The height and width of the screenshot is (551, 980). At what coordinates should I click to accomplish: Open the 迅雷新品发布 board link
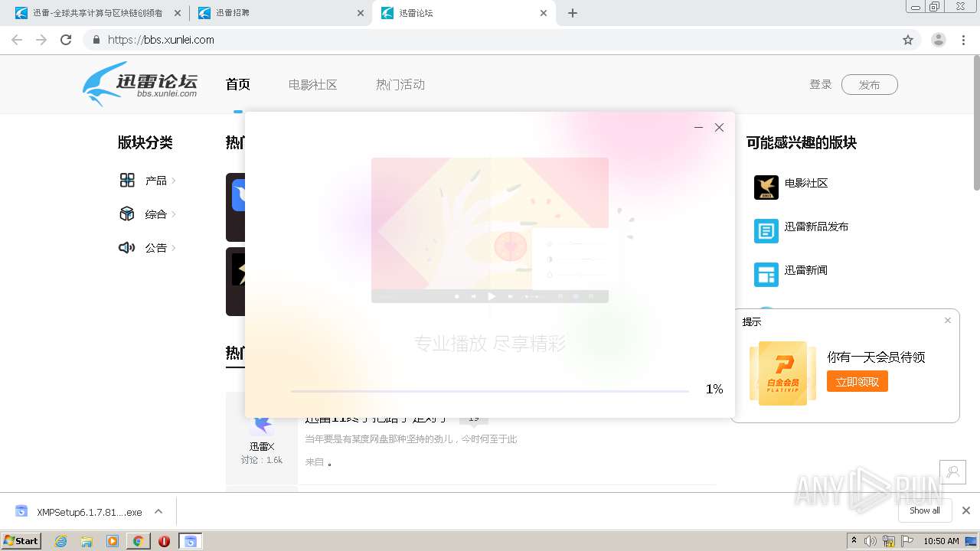tap(816, 227)
